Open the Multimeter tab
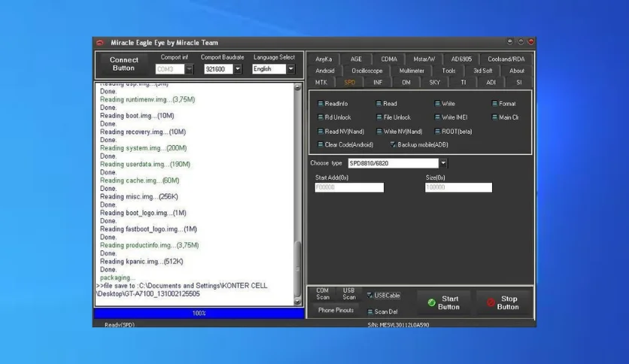Viewport: 629px width, 364px height. 412,71
